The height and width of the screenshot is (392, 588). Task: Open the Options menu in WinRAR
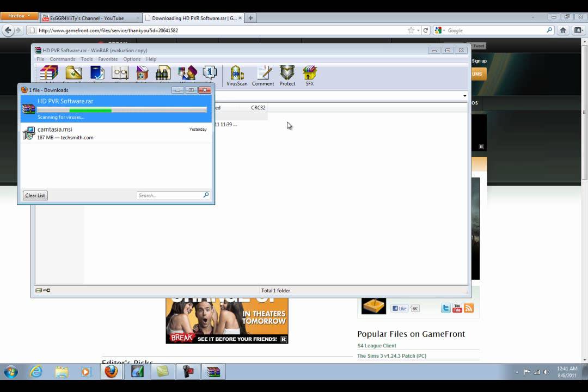pos(132,59)
